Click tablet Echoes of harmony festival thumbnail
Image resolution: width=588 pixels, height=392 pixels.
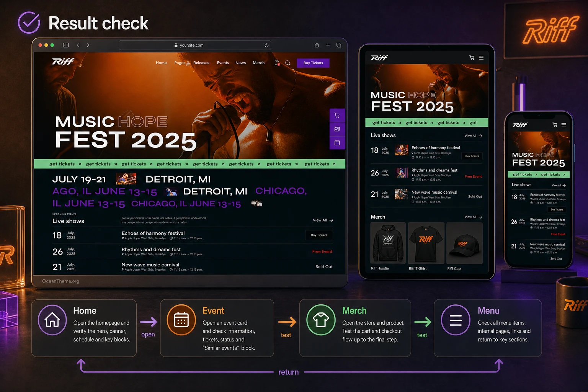point(402,150)
